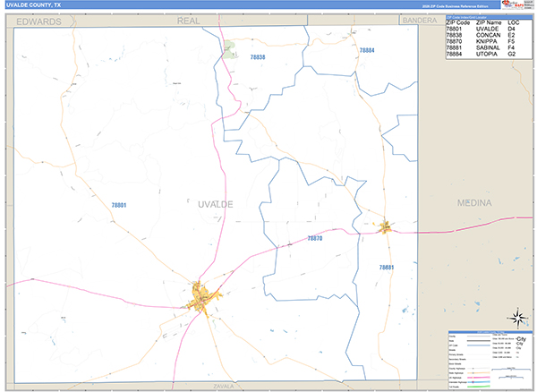Select the Sabinal town marker on the map
Image resolution: width=537 pixels, height=392 pixels.
pos(385,227)
